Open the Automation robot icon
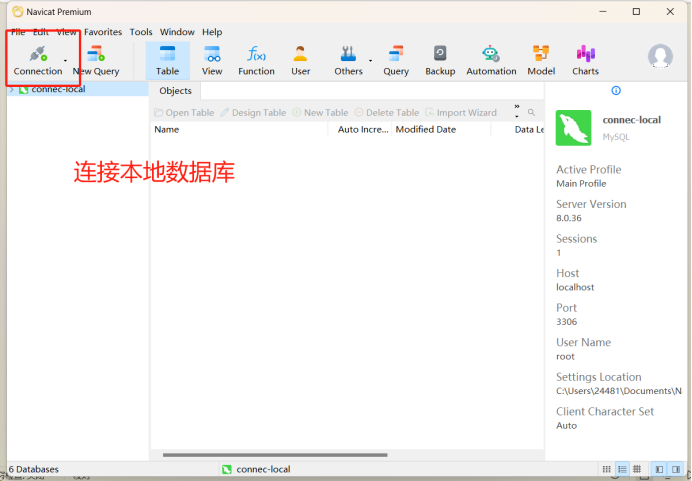Viewport: 692px width, 481px height. (491, 60)
